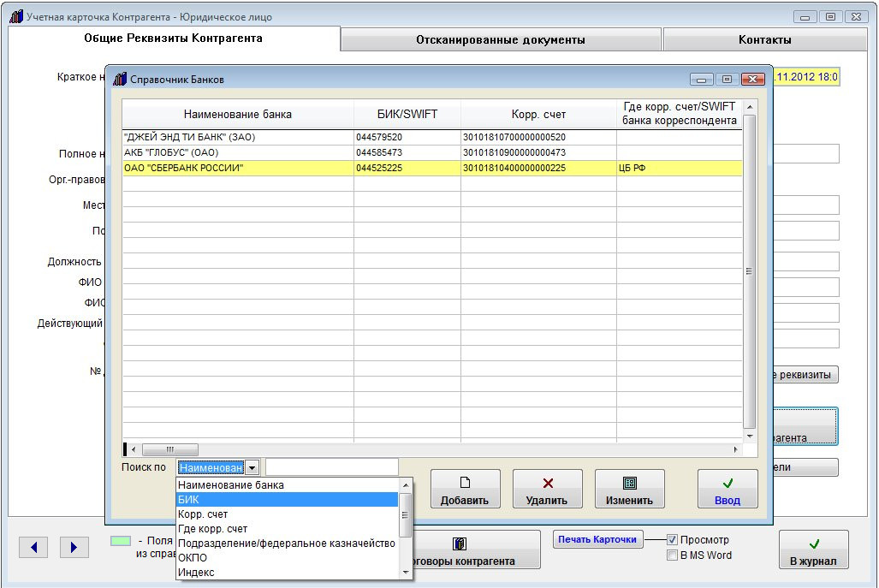Viewport: 879px width, 588px height.
Task: Click the В журнал green checkmark button
Action: point(813,550)
